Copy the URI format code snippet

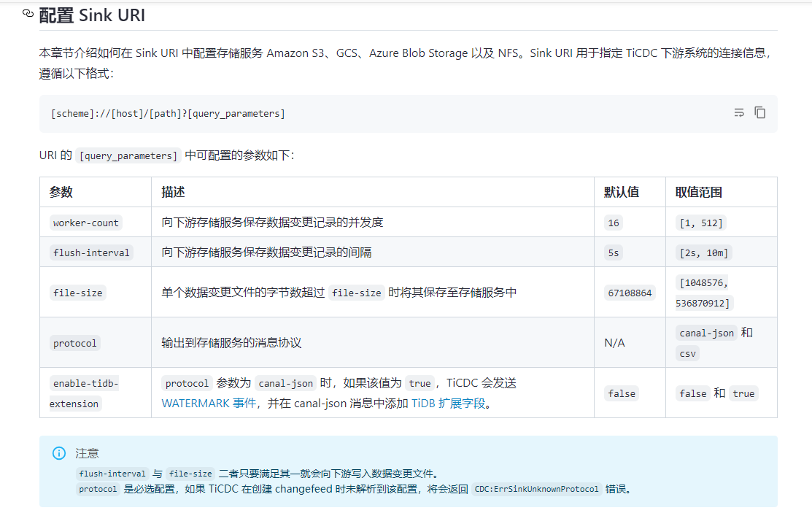[759, 112]
